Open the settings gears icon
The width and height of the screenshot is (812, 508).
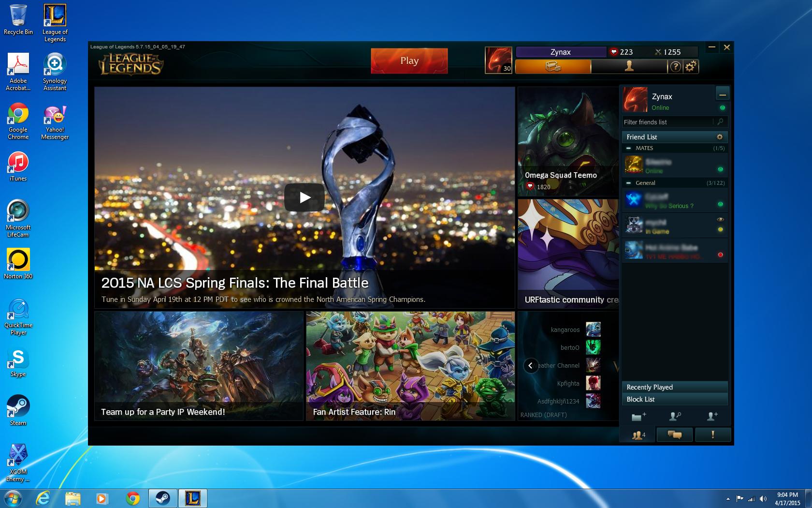pyautogui.click(x=691, y=66)
